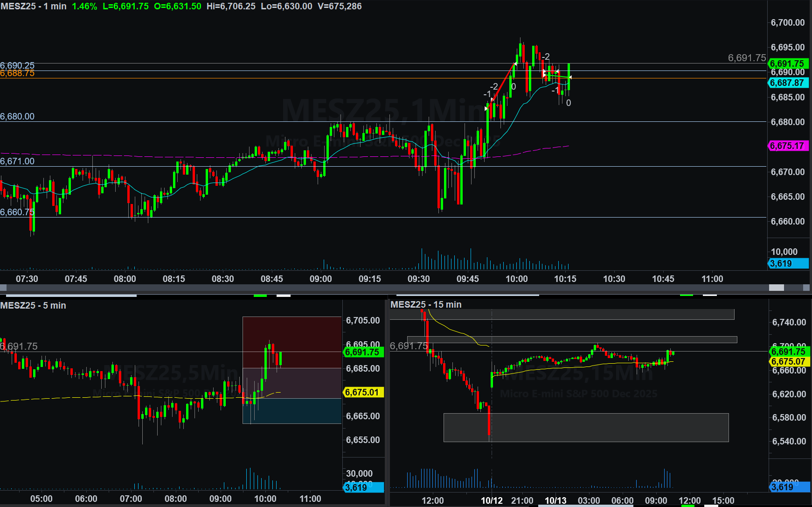
Task: Click the magenta 6,675.17 indicator price tag
Action: (x=788, y=146)
